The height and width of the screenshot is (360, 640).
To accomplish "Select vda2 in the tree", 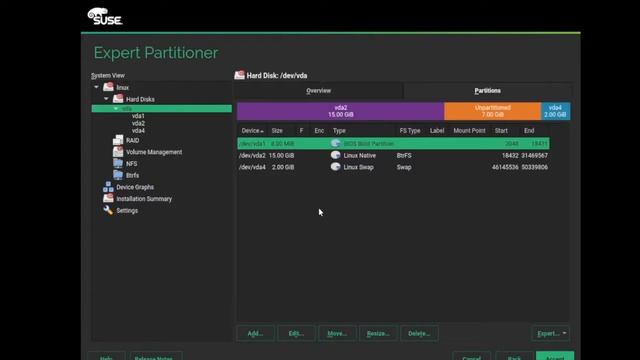I will click(138, 123).
